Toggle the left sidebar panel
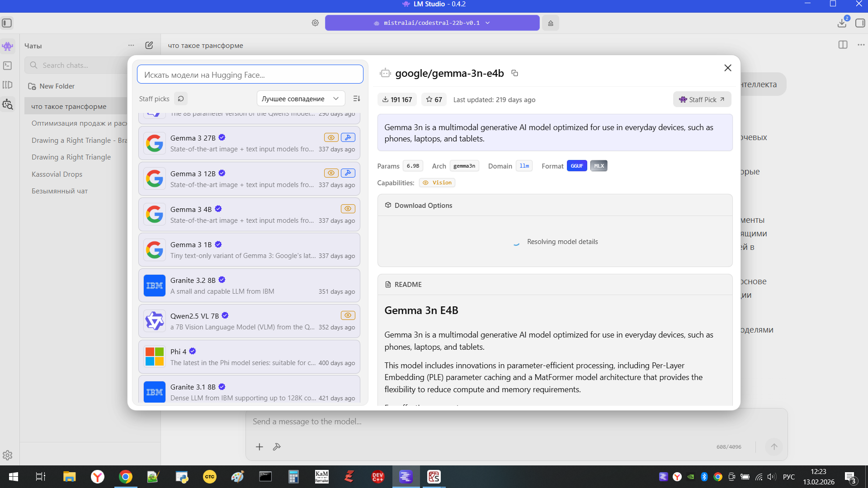 tap(7, 23)
